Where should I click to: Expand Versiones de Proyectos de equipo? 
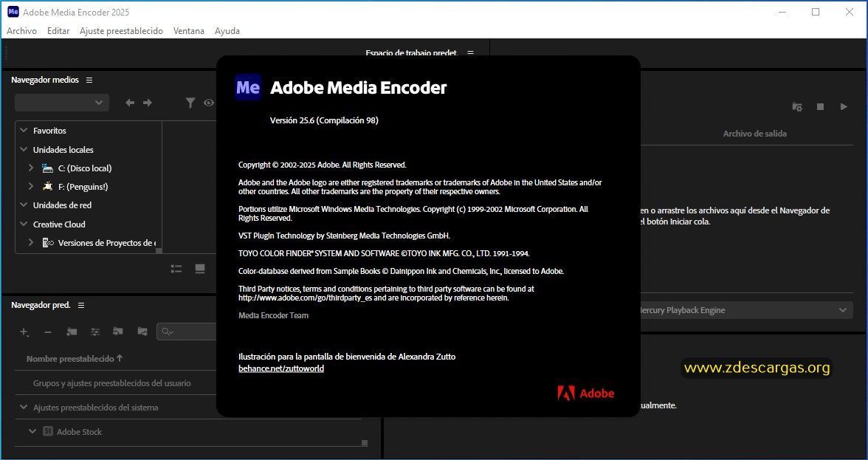31,242
